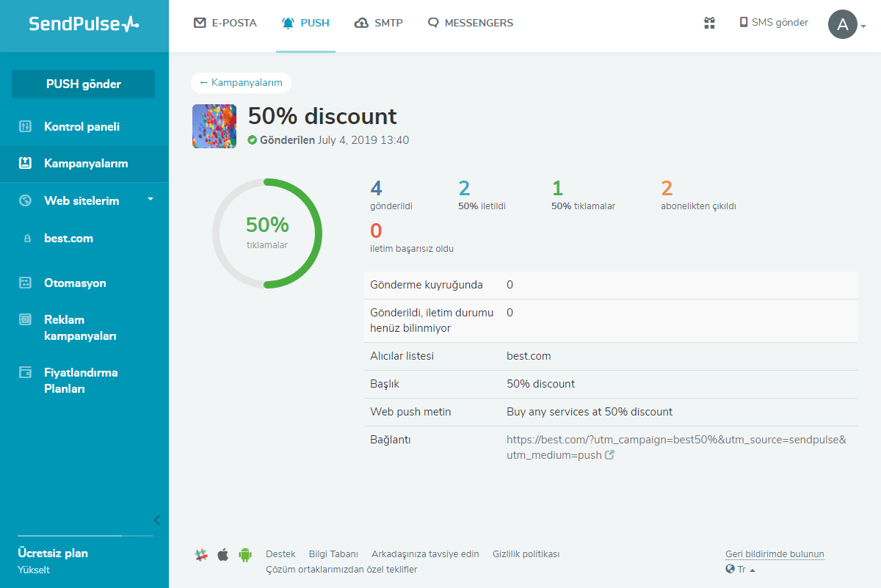Open the Tr language selector
881x588 pixels.
click(x=740, y=569)
